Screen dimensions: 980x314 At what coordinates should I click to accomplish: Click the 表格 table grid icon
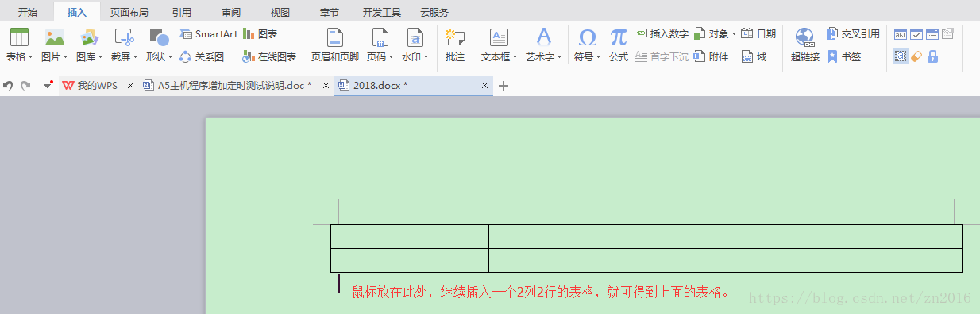point(19,37)
